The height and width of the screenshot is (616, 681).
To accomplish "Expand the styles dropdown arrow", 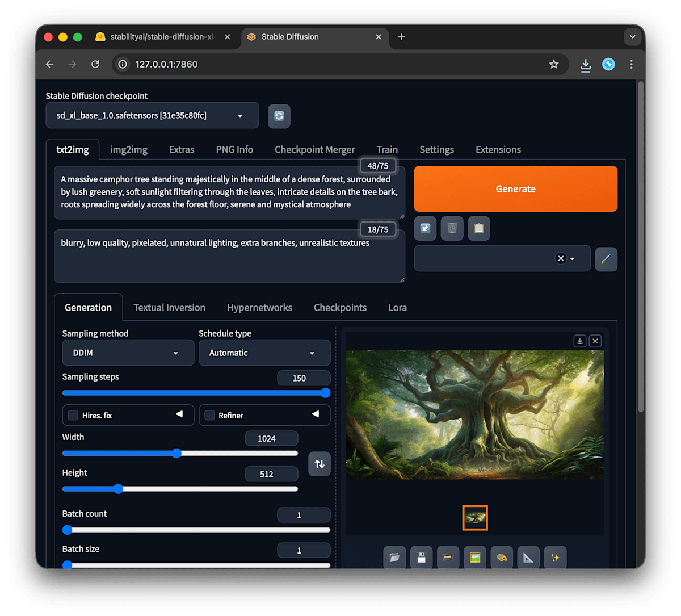I will coord(572,259).
